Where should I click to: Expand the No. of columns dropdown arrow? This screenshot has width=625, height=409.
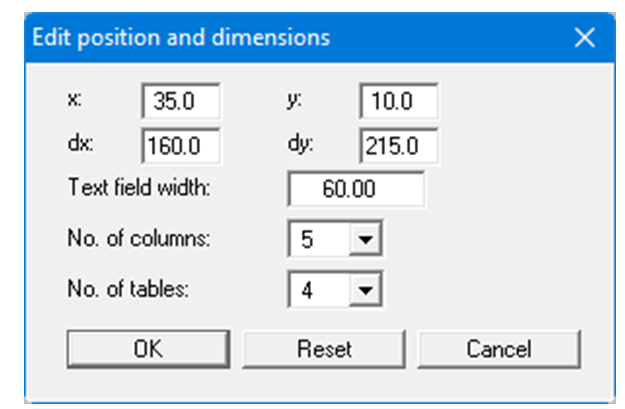367,241
